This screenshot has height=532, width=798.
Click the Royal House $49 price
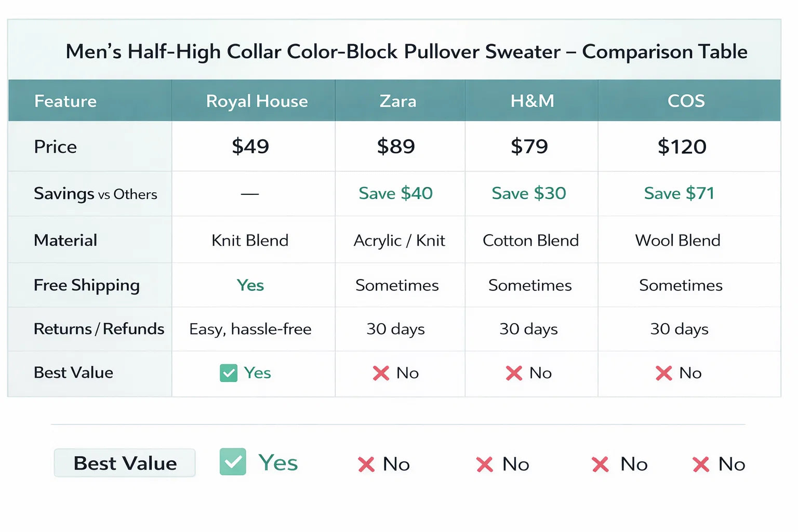250,147
